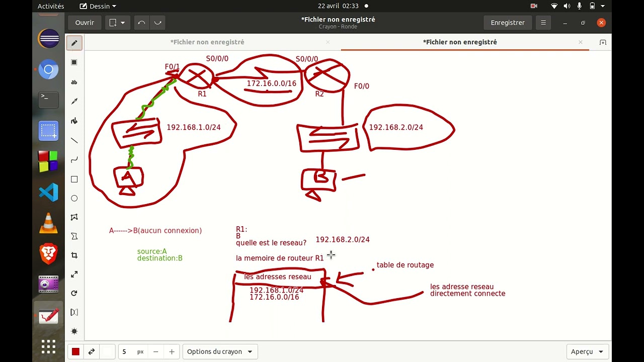Open the clock showing 22 avril 02:33

[338, 6]
